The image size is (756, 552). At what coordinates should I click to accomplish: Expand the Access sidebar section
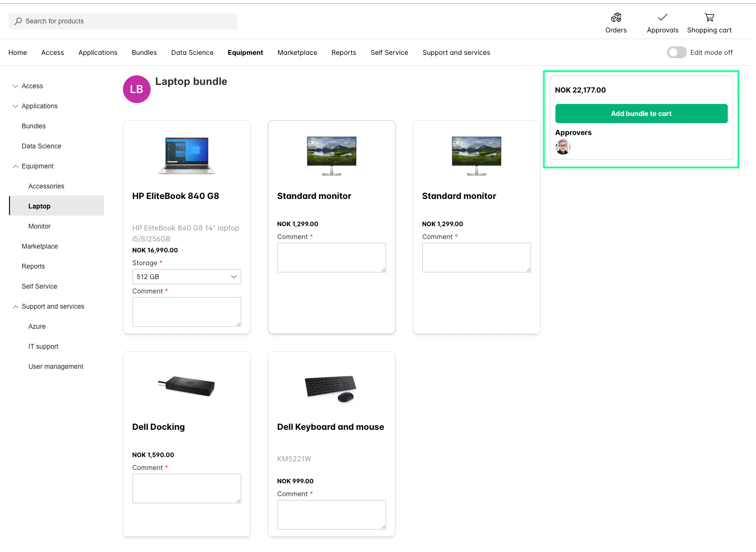click(x=16, y=86)
